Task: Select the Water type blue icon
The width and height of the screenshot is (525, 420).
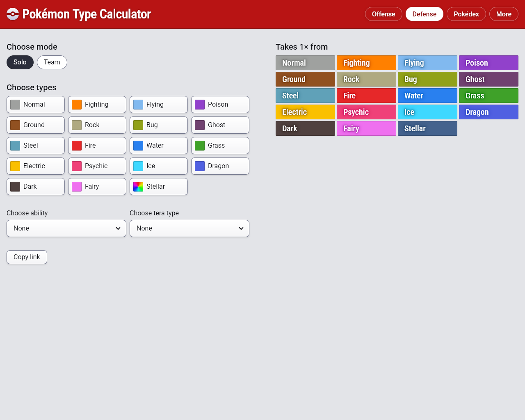Action: pos(138,146)
